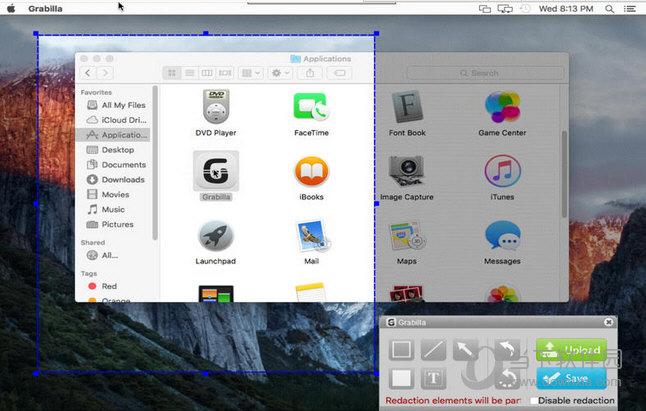Click the Spotlight search icon in menu bar
The height and width of the screenshot is (411, 646).
[609, 9]
